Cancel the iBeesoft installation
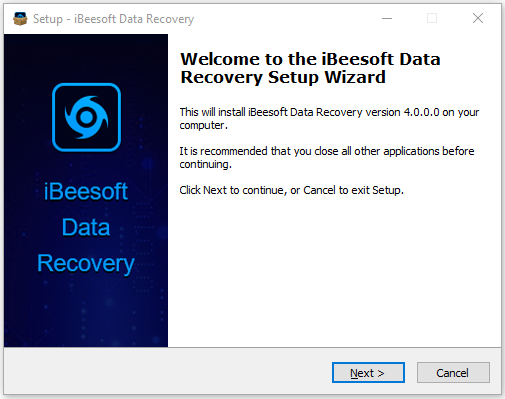505x399 pixels. [453, 372]
